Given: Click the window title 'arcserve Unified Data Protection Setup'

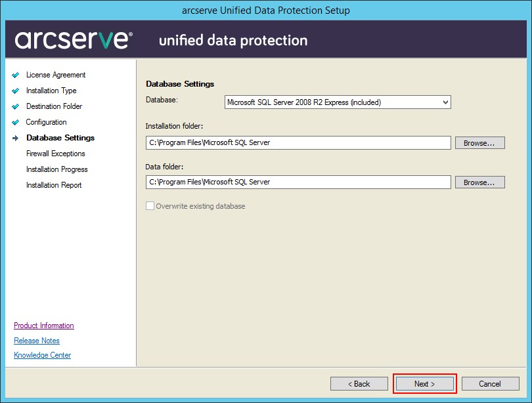Looking at the screenshot, I should pyautogui.click(x=266, y=11).
